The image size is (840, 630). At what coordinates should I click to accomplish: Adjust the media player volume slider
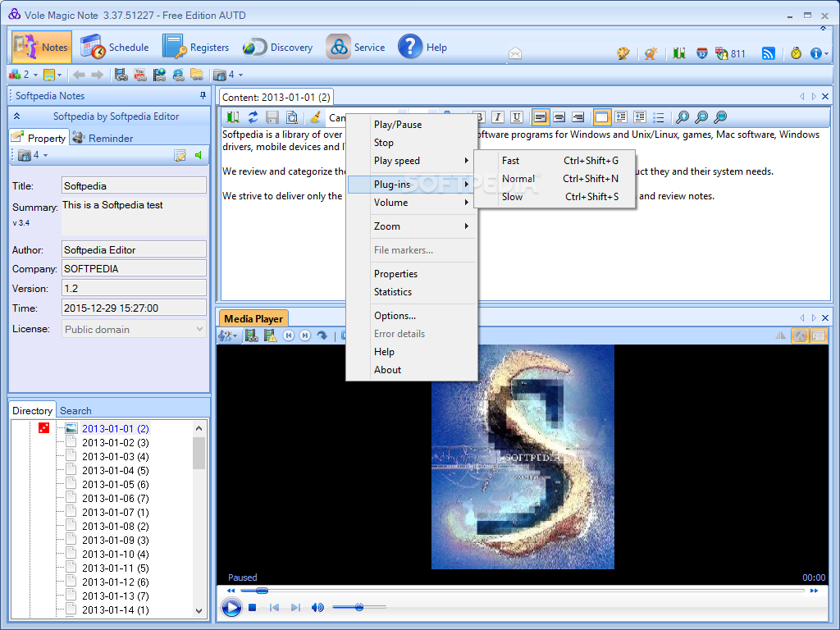359,607
